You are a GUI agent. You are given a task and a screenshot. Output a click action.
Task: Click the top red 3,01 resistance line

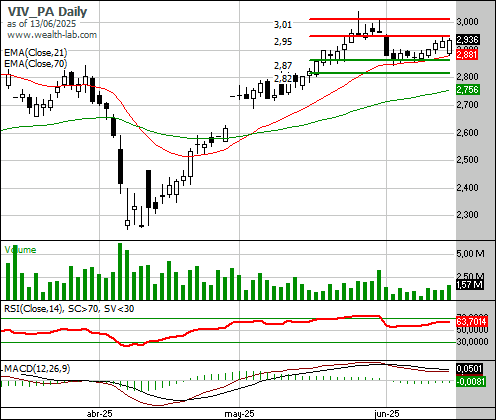click(x=379, y=19)
